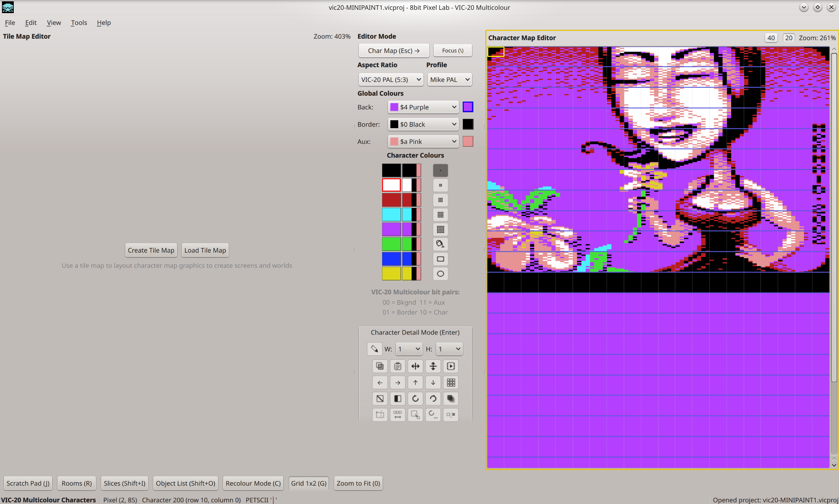Click Zoom to Fit (0)
Viewport: 839px width, 504px height.
click(x=358, y=483)
